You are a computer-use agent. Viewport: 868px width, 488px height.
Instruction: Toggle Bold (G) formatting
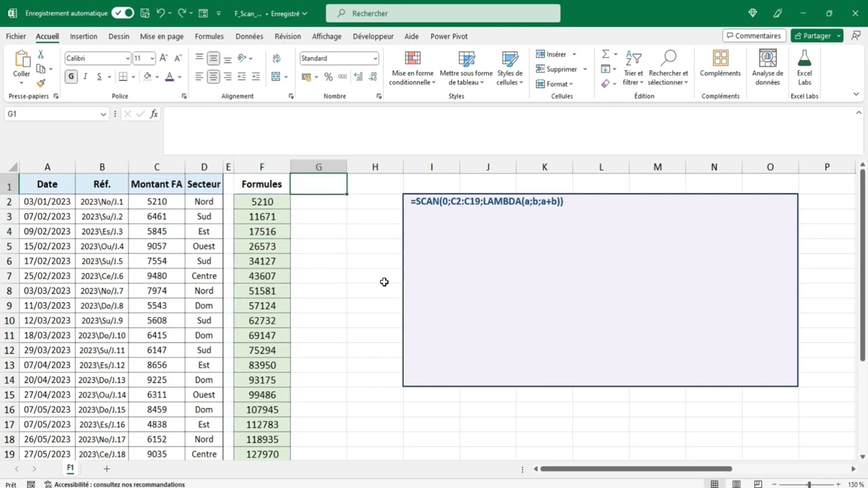[x=71, y=77]
